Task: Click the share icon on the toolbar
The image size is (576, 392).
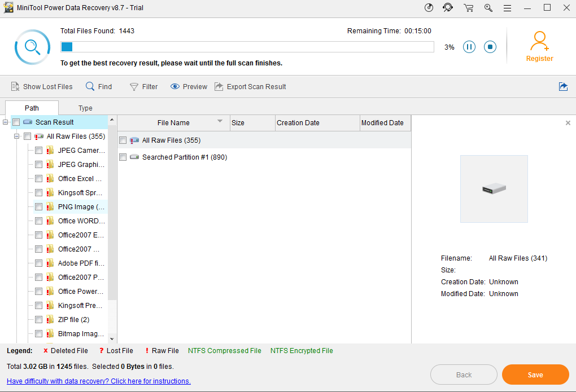Action: coord(563,87)
